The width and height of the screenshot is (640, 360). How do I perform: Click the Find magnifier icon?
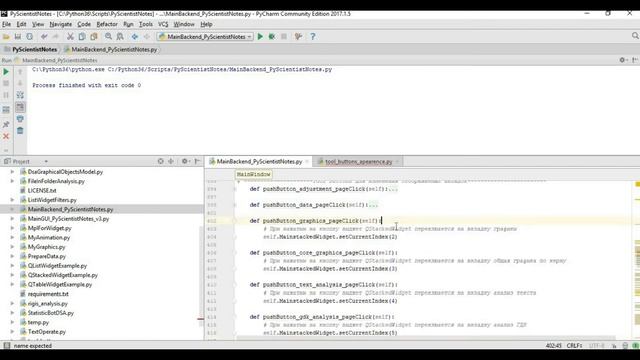coord(109,37)
